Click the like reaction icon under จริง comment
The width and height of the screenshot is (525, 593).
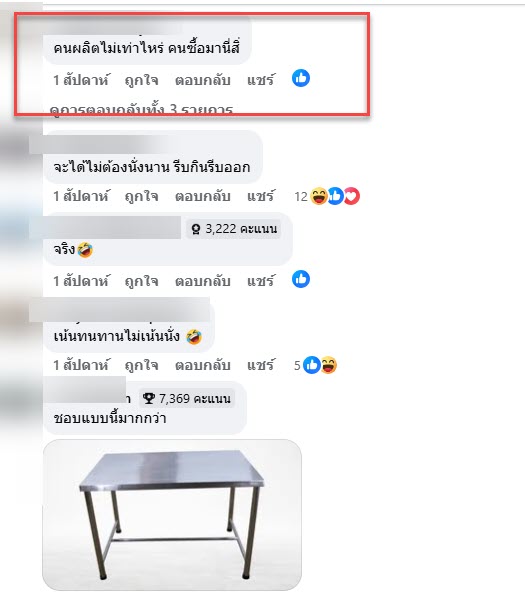301,279
